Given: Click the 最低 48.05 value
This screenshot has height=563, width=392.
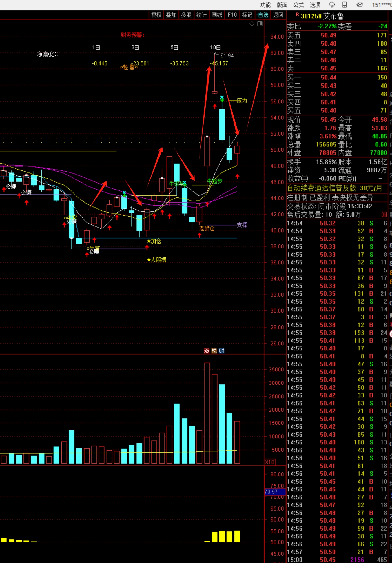Looking at the screenshot, I should 380,136.
